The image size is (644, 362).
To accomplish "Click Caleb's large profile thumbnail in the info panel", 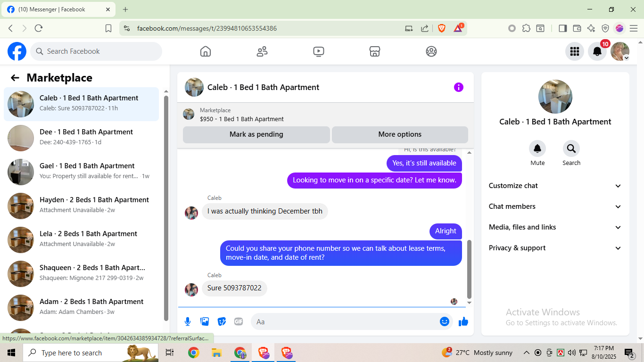I will pyautogui.click(x=555, y=97).
